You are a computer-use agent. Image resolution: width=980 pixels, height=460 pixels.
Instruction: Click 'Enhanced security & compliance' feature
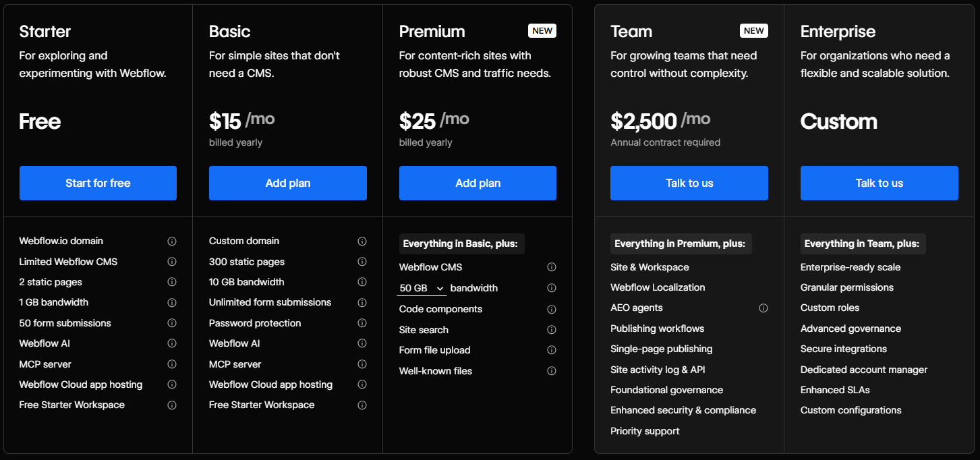pyautogui.click(x=683, y=410)
